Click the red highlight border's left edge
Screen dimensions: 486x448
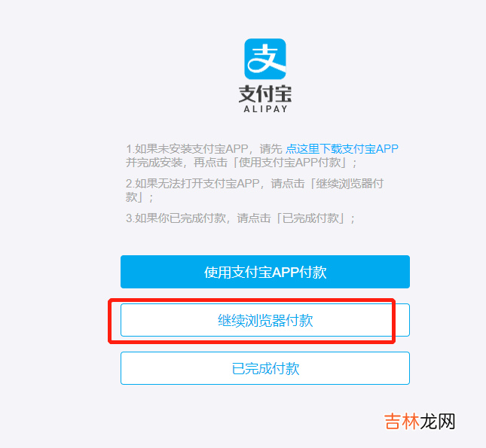109,321
